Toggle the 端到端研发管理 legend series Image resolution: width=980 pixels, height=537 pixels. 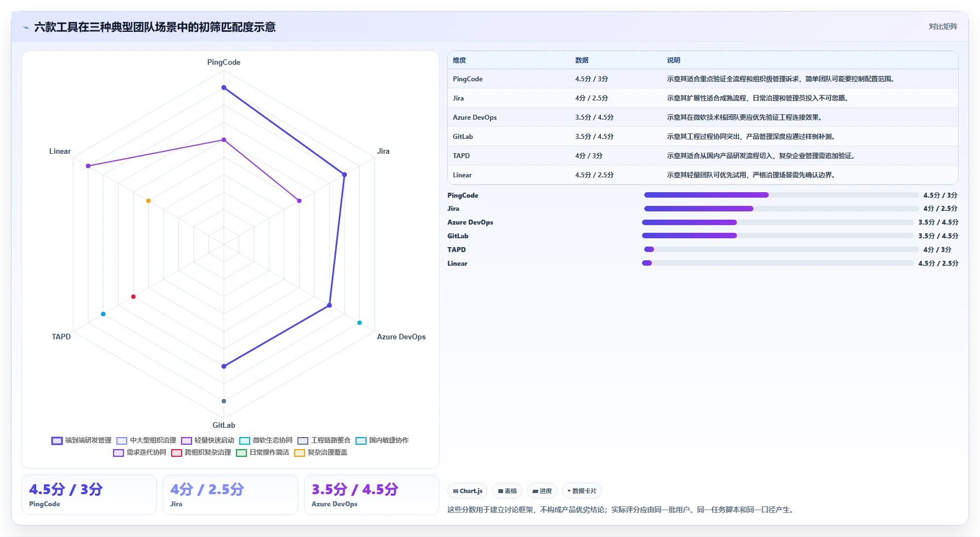pyautogui.click(x=81, y=440)
